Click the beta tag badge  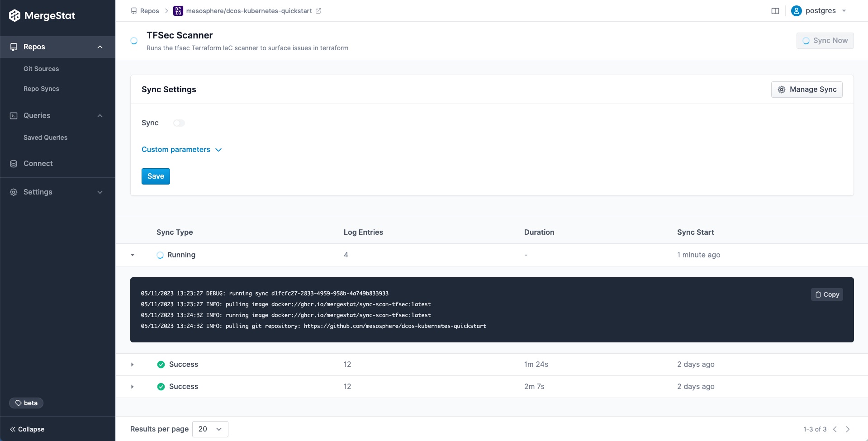[x=26, y=403]
